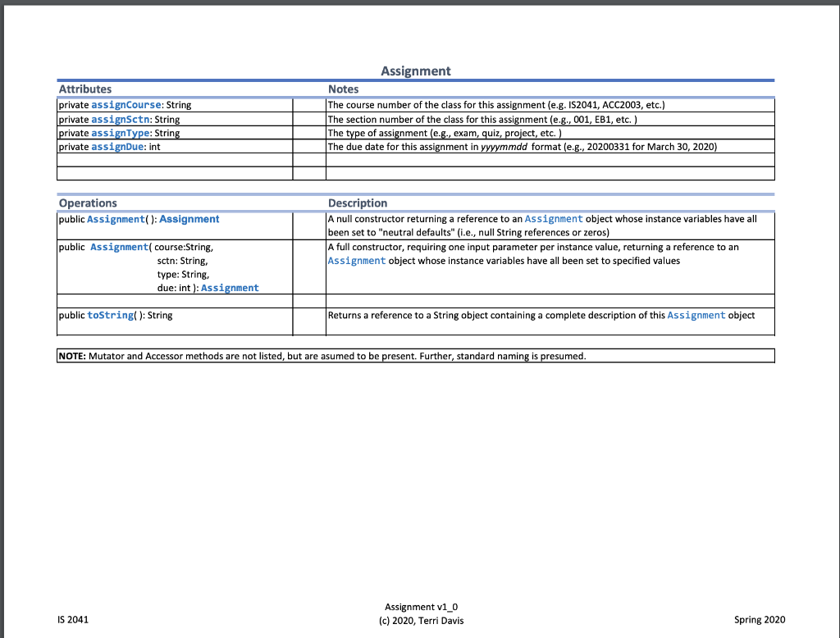Click the 'set to specified values' description line
The width and height of the screenshot is (840, 638).
click(x=504, y=261)
